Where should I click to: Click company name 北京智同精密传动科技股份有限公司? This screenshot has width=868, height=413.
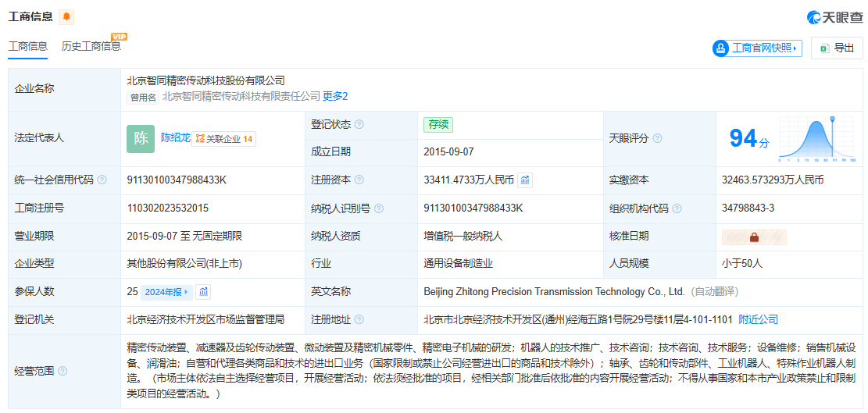pyautogui.click(x=206, y=80)
